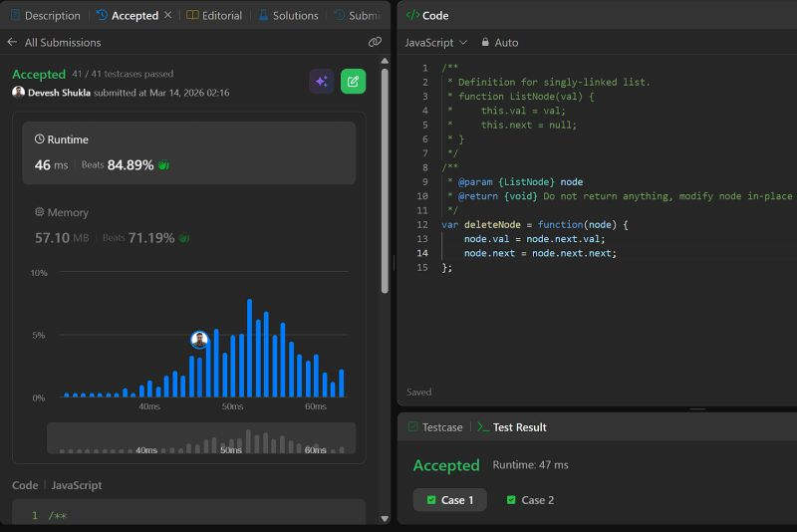Click the 84.89% runtime beats value
This screenshot has width=797, height=532.
tap(131, 165)
